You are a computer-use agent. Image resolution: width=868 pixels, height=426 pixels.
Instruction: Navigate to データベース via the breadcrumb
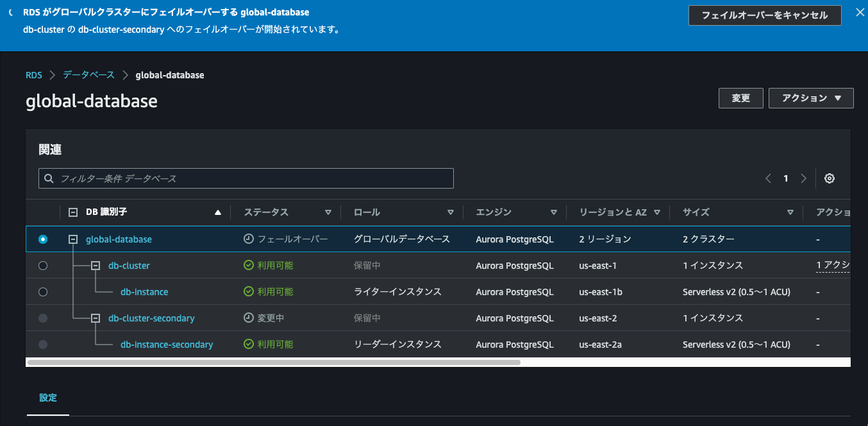click(x=88, y=74)
